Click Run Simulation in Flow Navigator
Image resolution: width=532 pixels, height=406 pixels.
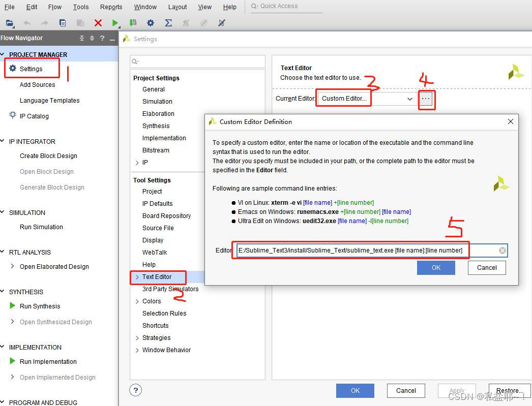point(41,227)
